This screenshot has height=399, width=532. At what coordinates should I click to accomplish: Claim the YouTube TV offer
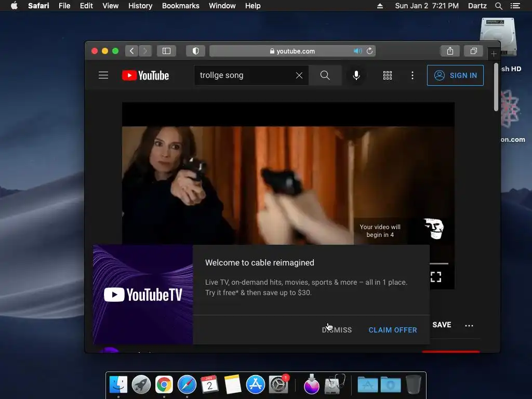[x=393, y=330]
